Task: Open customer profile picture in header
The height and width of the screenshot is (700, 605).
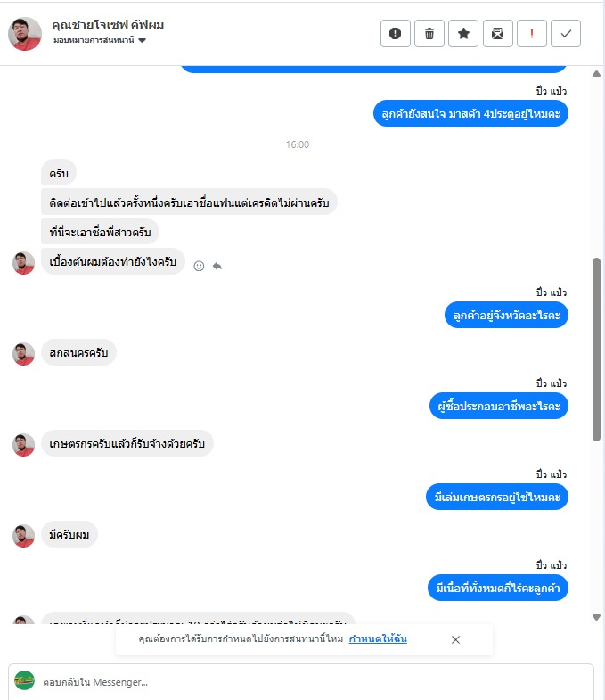Action: pyautogui.click(x=25, y=34)
